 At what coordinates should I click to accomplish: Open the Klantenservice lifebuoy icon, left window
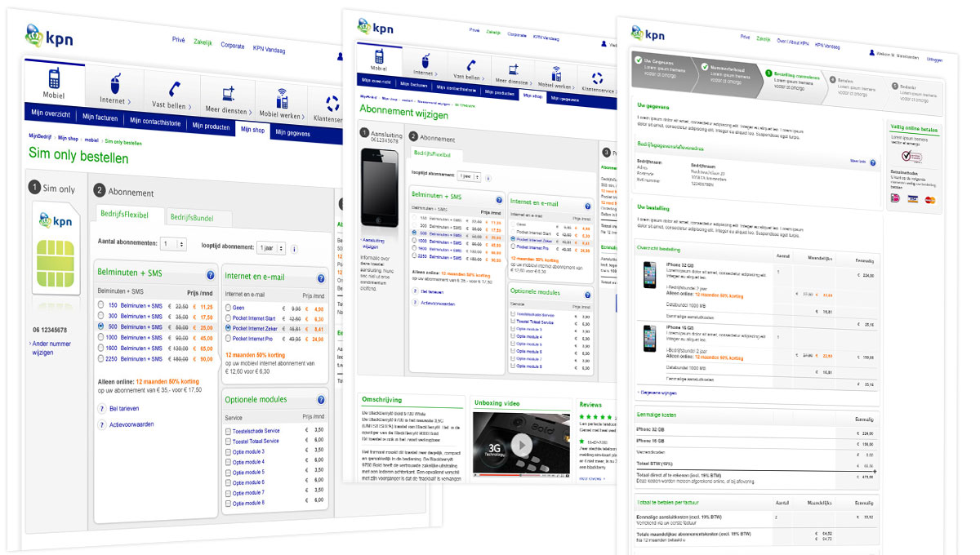332,104
